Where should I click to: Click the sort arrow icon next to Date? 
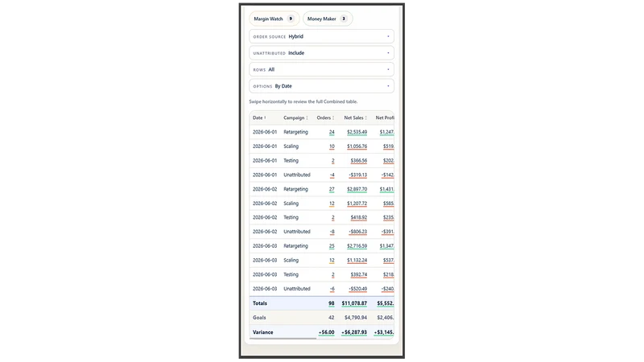click(265, 117)
